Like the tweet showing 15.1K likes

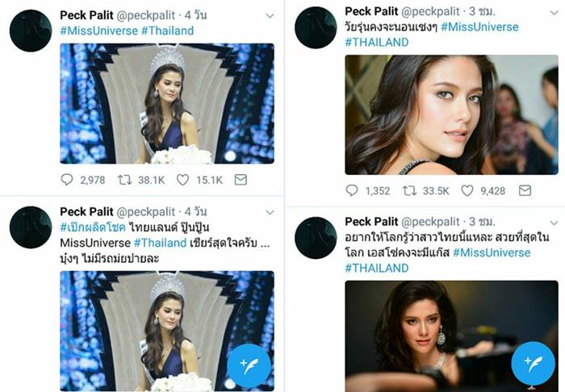(x=182, y=179)
